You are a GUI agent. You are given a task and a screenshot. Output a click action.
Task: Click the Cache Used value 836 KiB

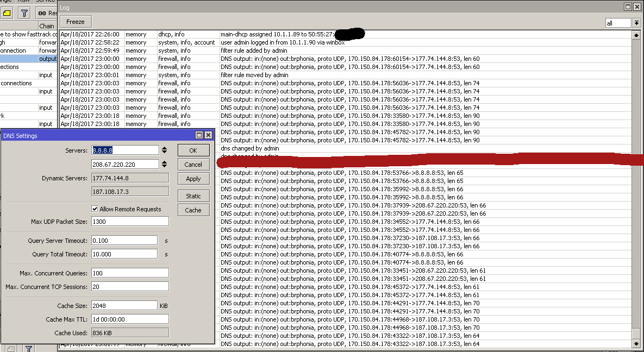tap(130, 332)
